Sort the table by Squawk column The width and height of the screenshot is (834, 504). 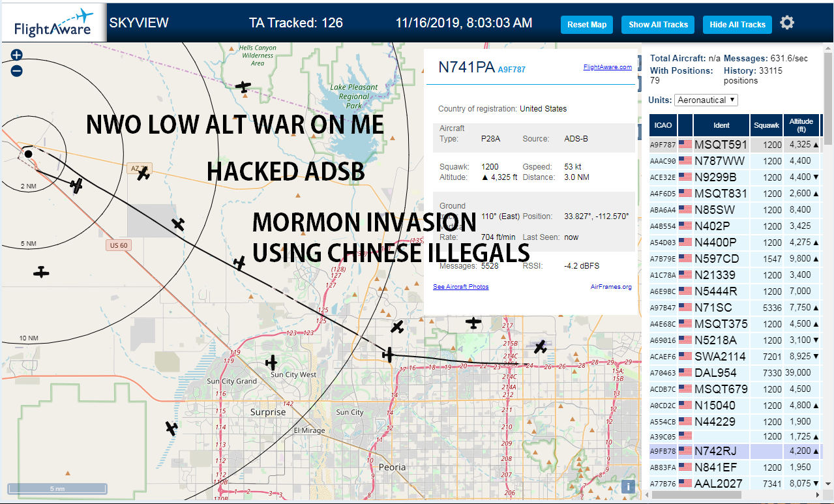click(x=766, y=125)
